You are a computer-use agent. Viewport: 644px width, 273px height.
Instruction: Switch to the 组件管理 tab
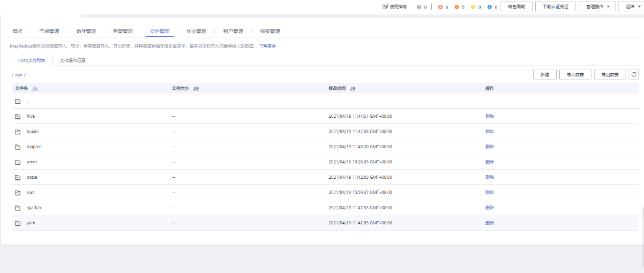[86, 31]
